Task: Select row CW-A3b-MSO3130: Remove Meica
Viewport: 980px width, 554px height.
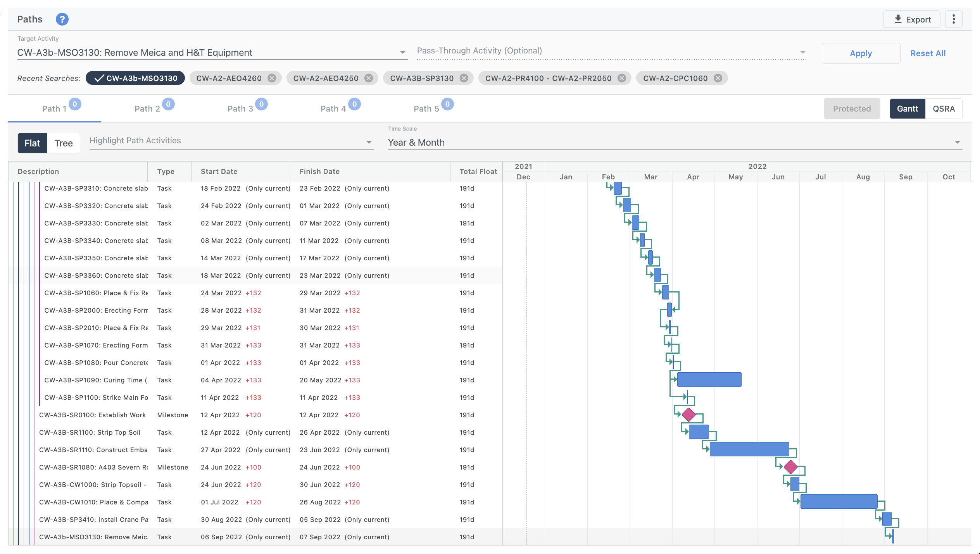Action: 255,537
